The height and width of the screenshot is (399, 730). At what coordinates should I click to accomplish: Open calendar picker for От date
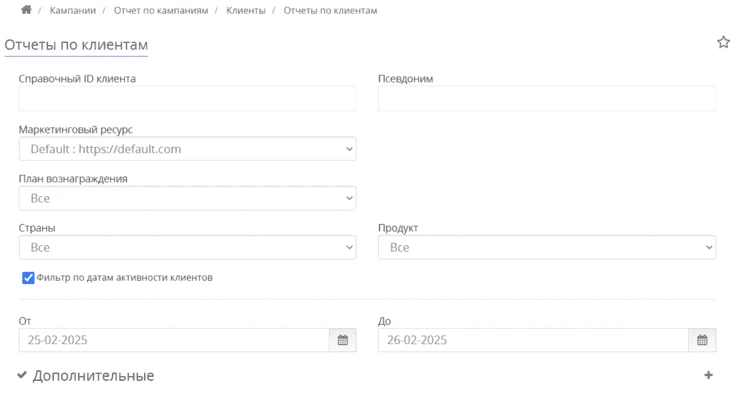point(343,340)
